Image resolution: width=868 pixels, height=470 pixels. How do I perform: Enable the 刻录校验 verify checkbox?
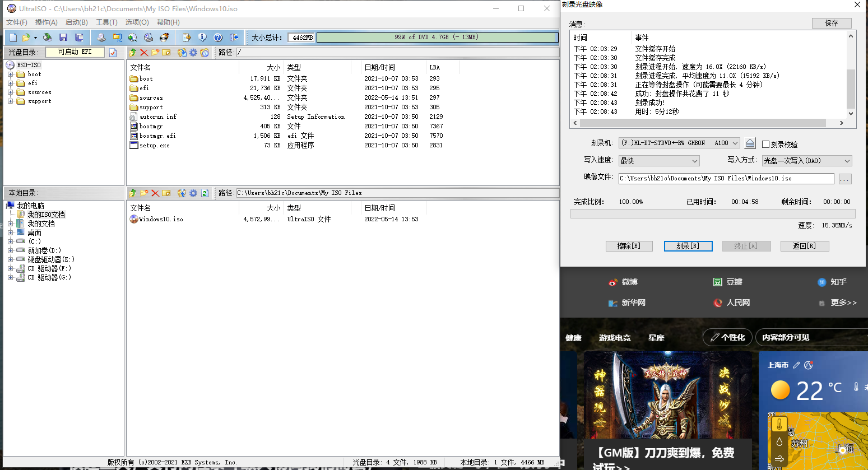766,145
